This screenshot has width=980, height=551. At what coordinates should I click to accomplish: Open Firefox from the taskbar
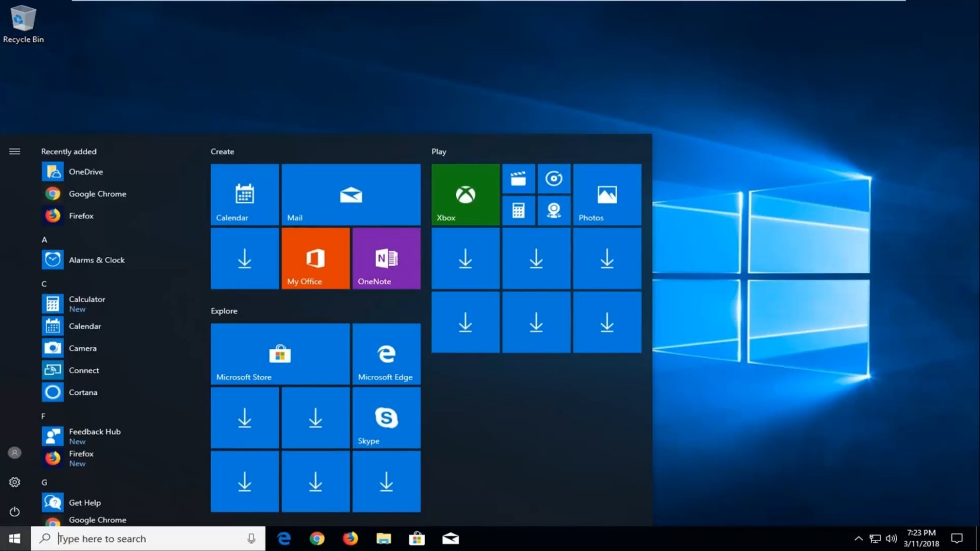[x=350, y=538]
